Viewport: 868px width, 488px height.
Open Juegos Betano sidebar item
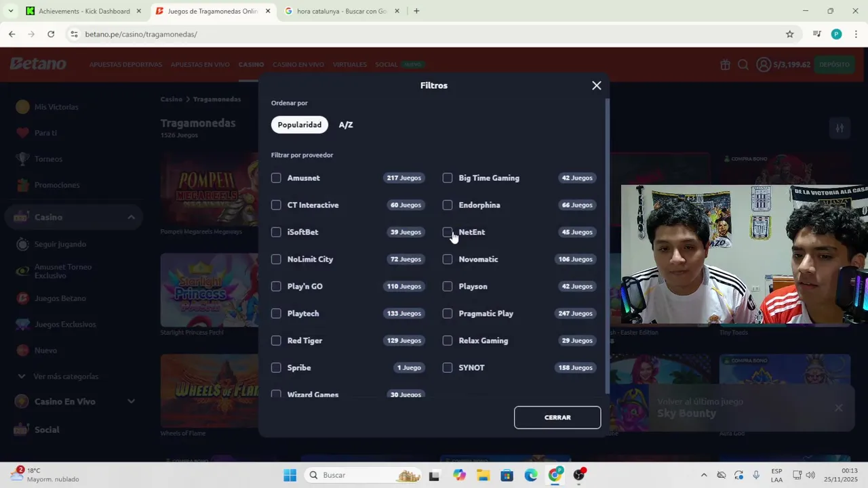60,298
